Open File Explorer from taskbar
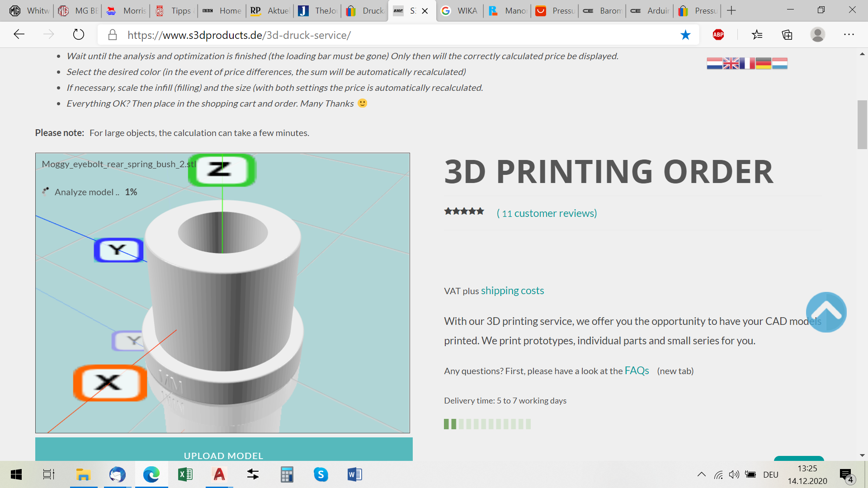The height and width of the screenshot is (488, 868). (83, 474)
